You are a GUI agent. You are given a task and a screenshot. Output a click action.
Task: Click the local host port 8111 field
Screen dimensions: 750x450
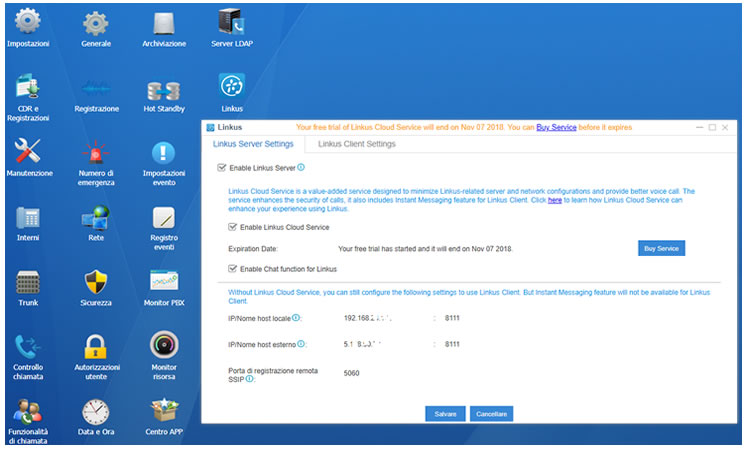pos(452,318)
